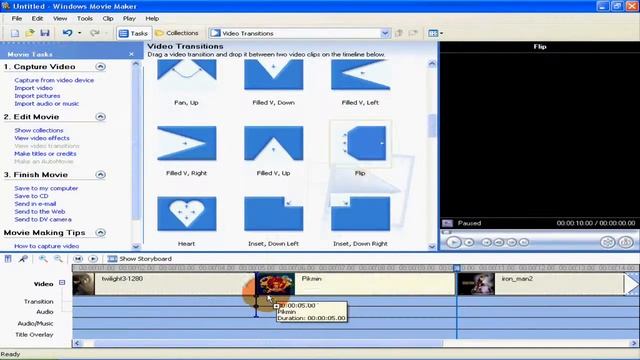Collapse the Movie Making Tips section

pyautogui.click(x=100, y=233)
